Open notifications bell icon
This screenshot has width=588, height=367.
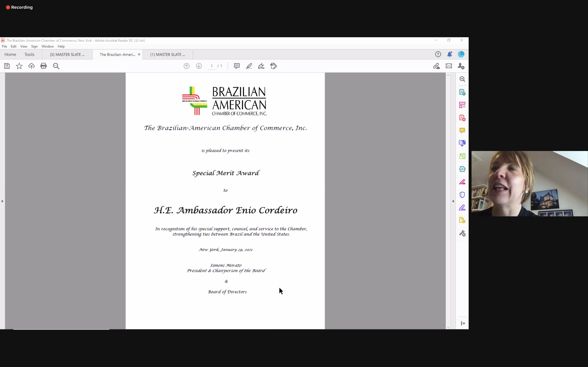click(x=450, y=54)
